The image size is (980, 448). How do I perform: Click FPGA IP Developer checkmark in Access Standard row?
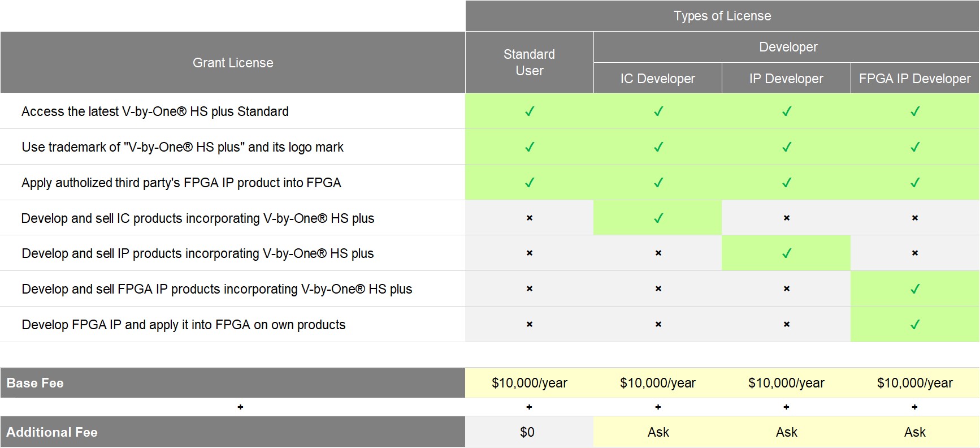pyautogui.click(x=915, y=111)
